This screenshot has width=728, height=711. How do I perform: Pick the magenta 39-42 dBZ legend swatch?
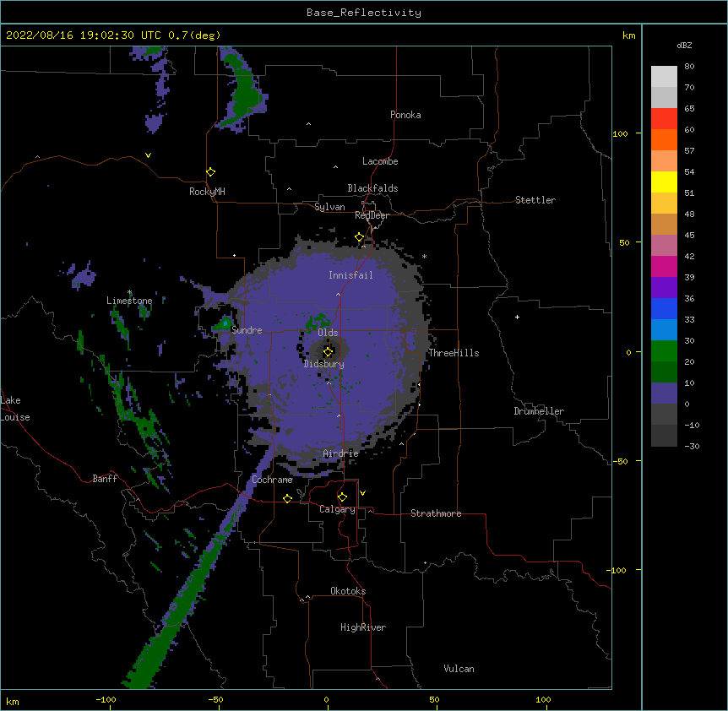pyautogui.click(x=664, y=266)
